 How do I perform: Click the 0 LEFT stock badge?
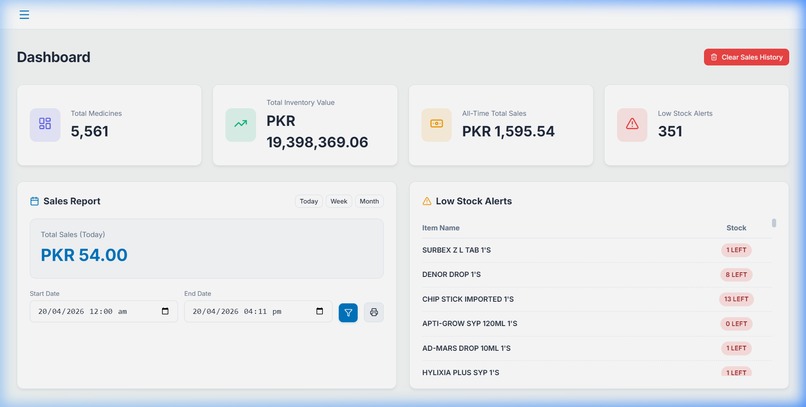(x=736, y=324)
